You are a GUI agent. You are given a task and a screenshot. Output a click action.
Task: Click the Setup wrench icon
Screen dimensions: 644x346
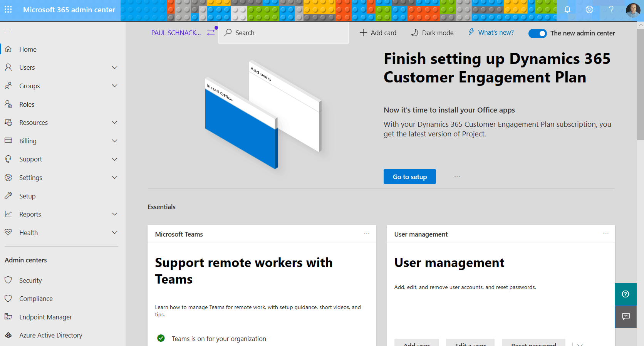(8, 196)
